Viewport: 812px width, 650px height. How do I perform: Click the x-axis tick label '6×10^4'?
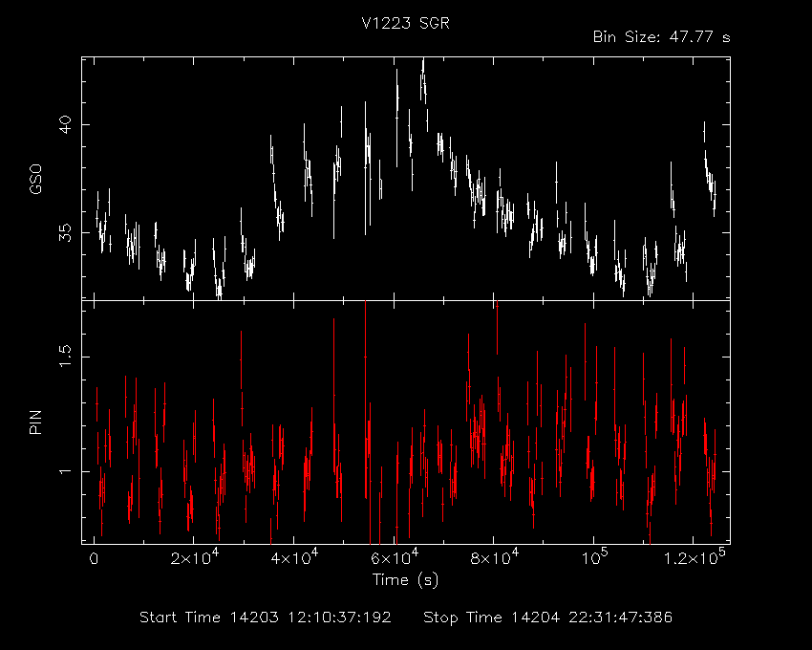395,557
